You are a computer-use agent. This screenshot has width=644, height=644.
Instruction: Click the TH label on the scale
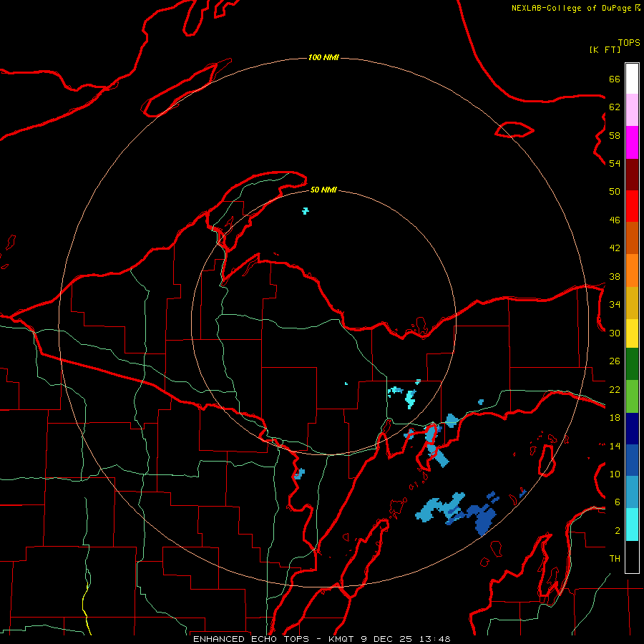pos(615,559)
